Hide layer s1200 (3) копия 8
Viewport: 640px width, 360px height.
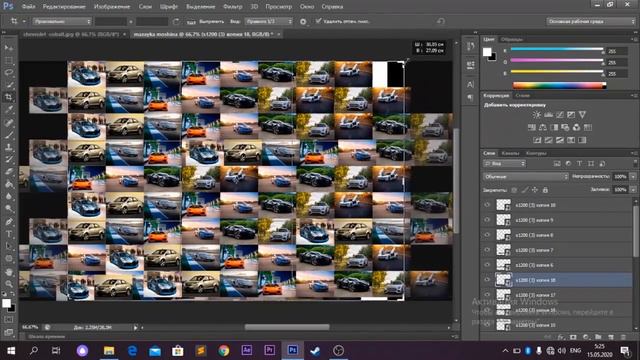click(x=487, y=235)
